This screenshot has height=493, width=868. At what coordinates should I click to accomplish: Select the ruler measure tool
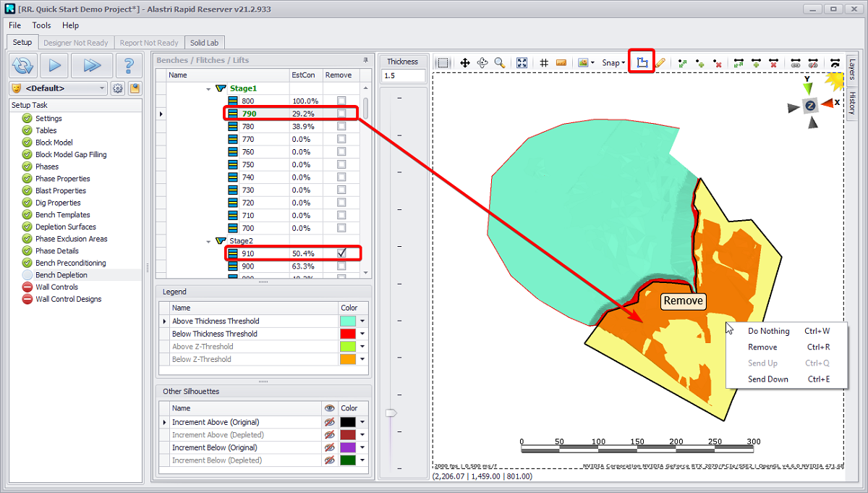point(561,63)
